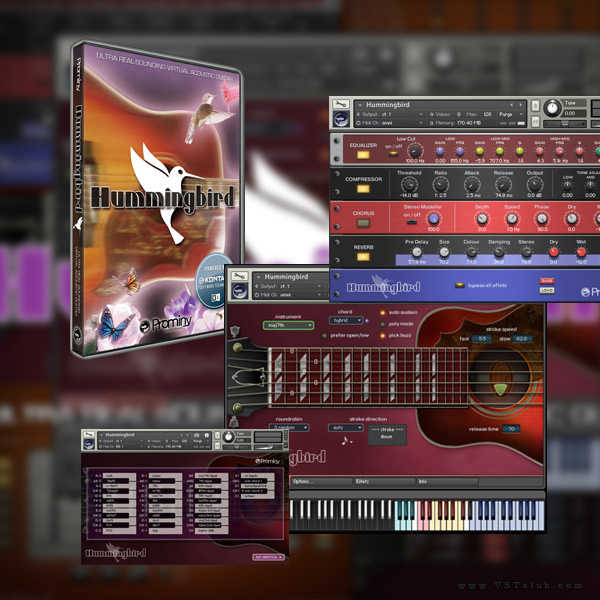Adjust the Low Cut frequency knob
This screenshot has height=600, width=600.
[415, 151]
